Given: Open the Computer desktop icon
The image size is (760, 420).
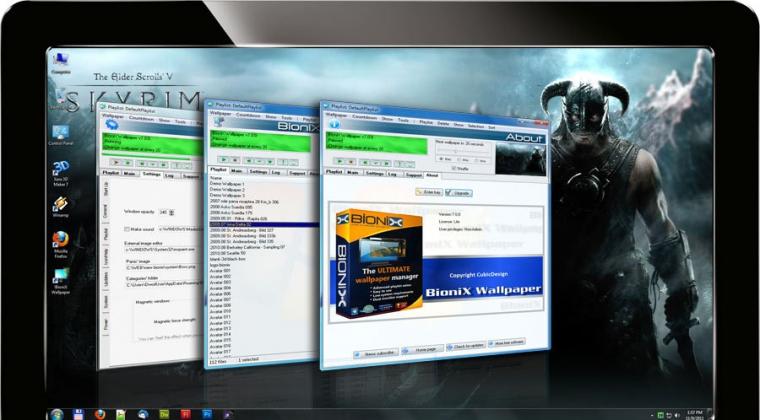Looking at the screenshot, I should tap(61, 62).
